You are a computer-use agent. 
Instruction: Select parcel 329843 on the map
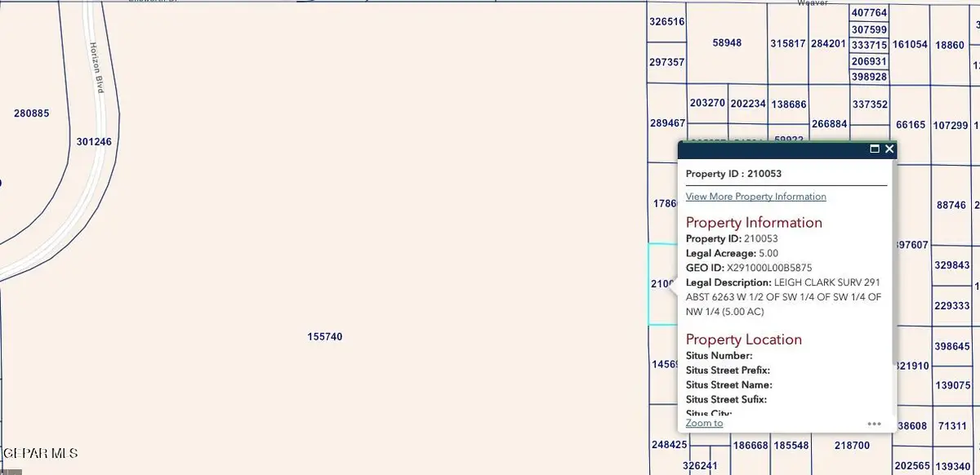tap(951, 265)
